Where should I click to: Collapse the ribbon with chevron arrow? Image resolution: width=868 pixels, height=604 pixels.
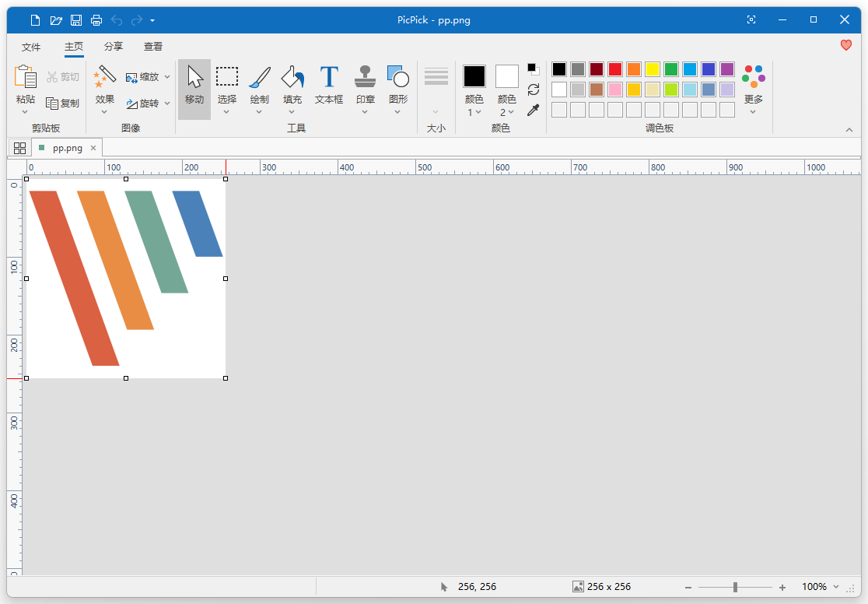click(x=849, y=129)
